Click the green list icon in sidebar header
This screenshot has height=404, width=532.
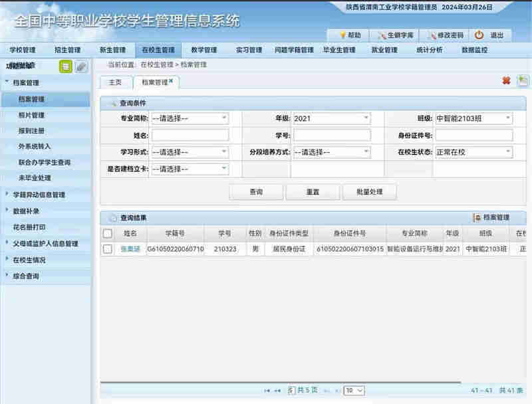pyautogui.click(x=66, y=66)
